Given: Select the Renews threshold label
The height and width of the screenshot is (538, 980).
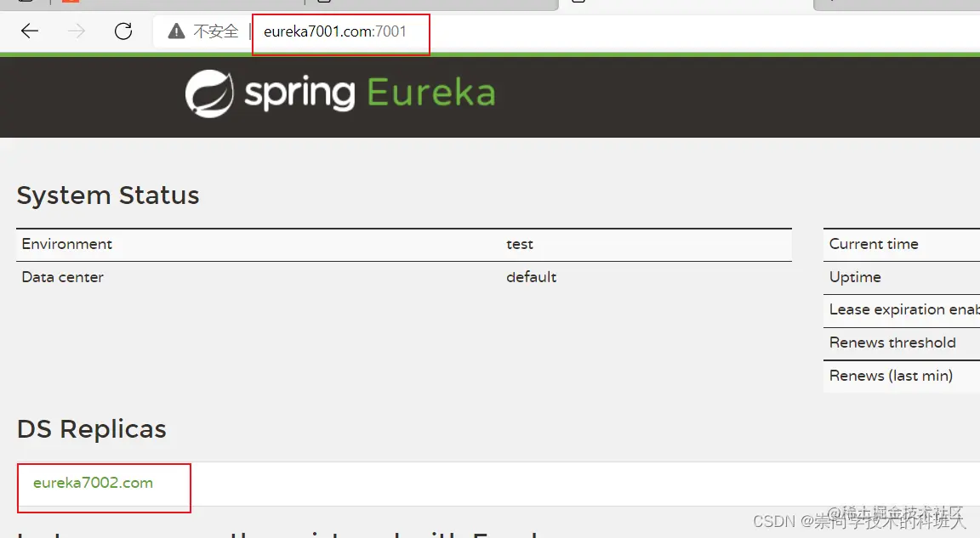Looking at the screenshot, I should click(x=892, y=343).
